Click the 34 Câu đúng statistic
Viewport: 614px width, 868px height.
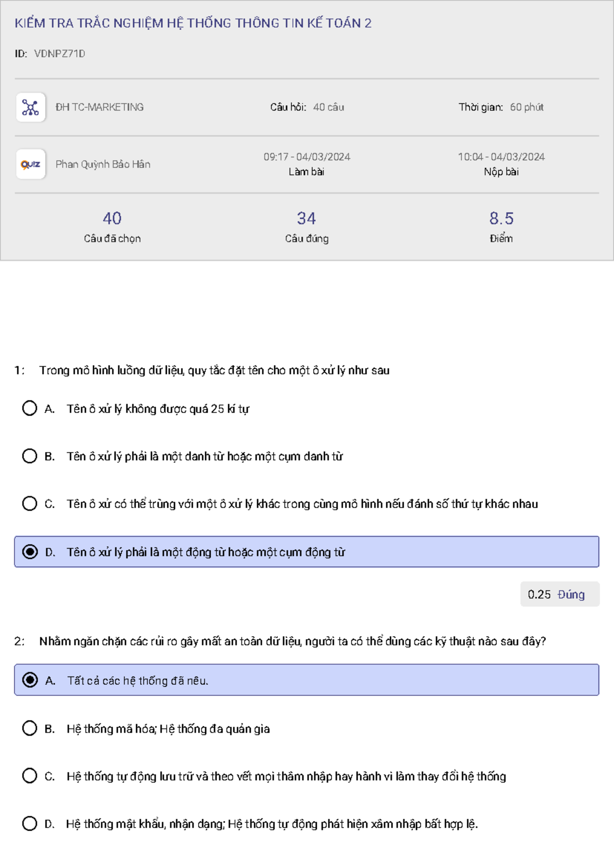306,226
